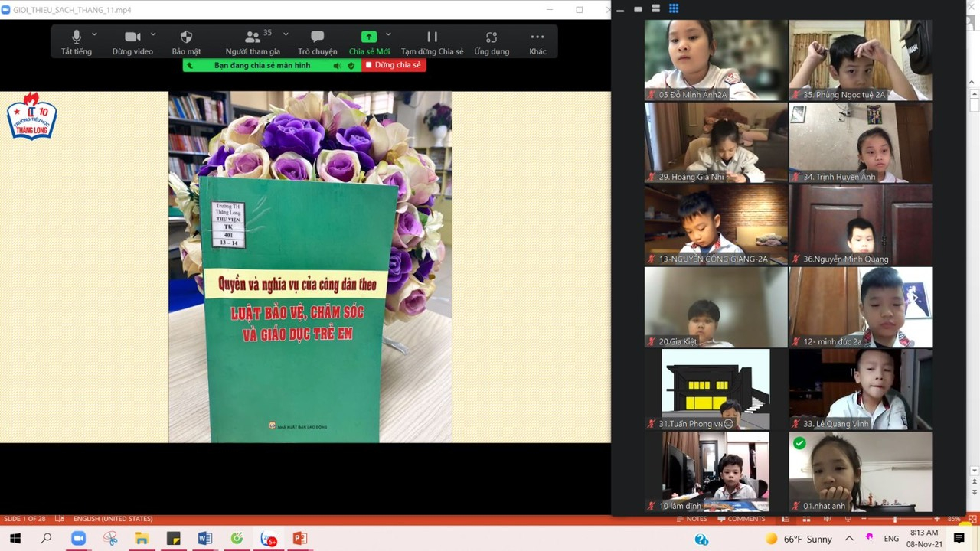Expand audio options arrow beside Tắt tiếng
This screenshot has height=551, width=980.
[x=94, y=34]
